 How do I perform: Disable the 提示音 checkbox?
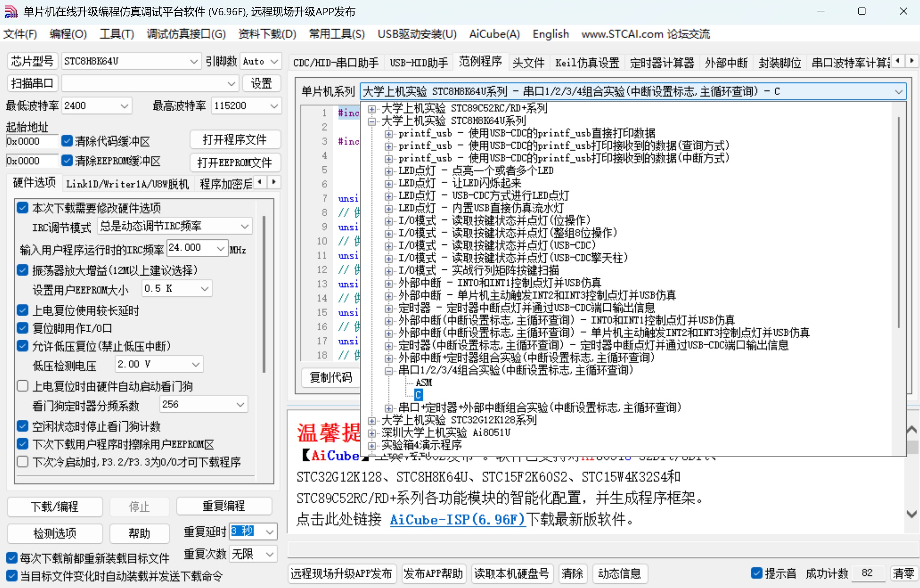(756, 573)
